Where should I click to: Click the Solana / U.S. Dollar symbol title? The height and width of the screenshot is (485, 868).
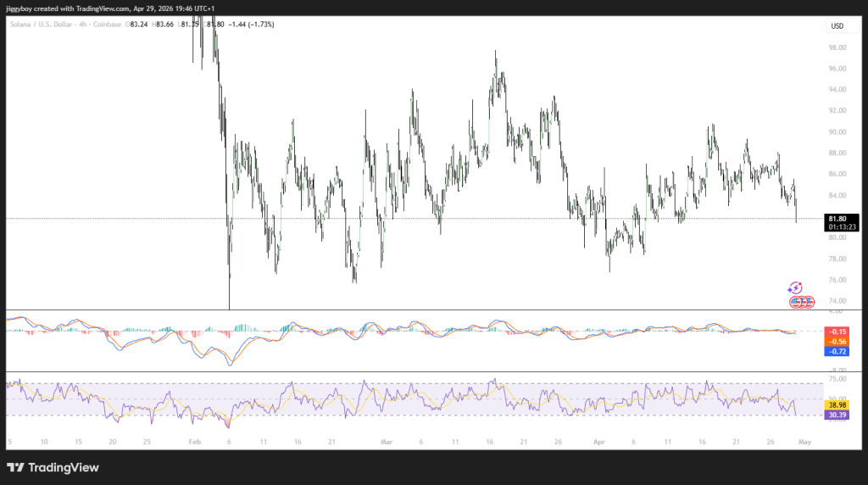tap(42, 25)
